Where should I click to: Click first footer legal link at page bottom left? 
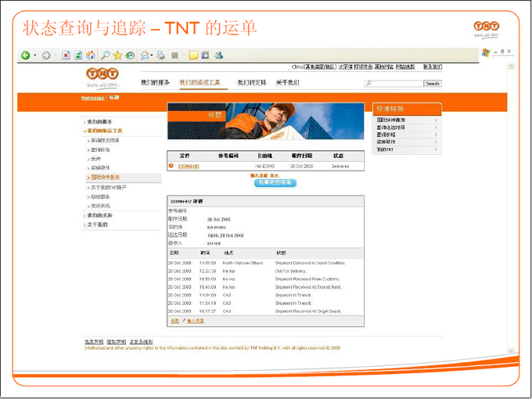click(x=94, y=342)
